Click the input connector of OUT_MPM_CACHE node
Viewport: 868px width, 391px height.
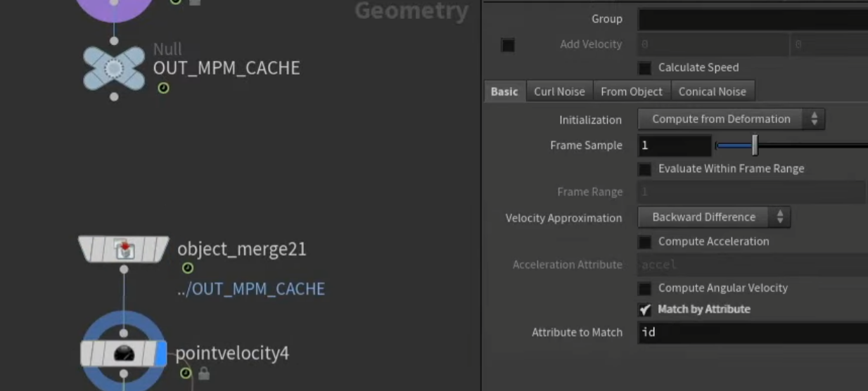[114, 41]
